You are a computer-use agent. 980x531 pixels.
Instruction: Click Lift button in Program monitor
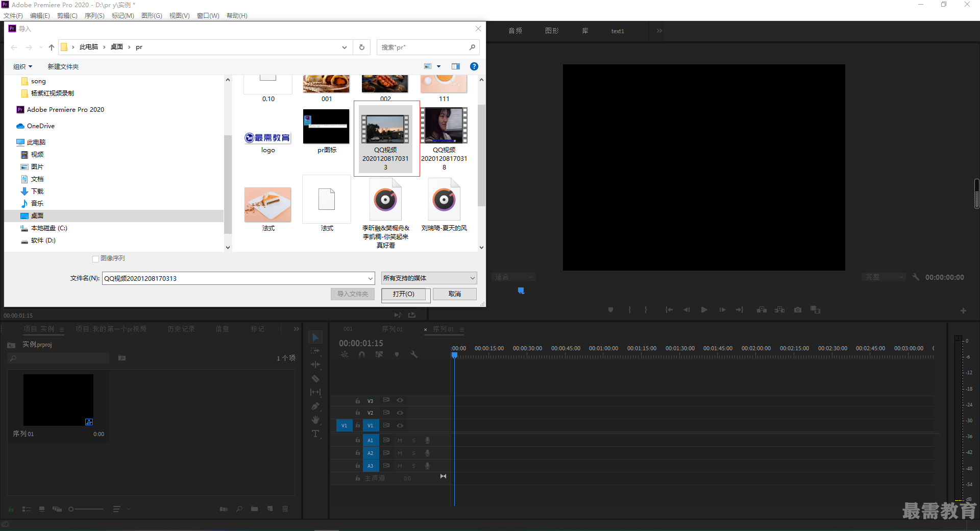[x=762, y=310]
